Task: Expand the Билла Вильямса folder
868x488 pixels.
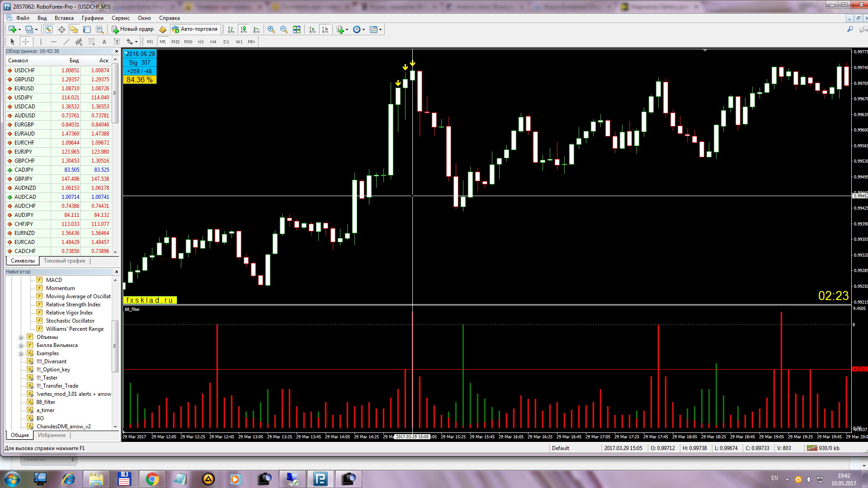Action: coord(21,346)
